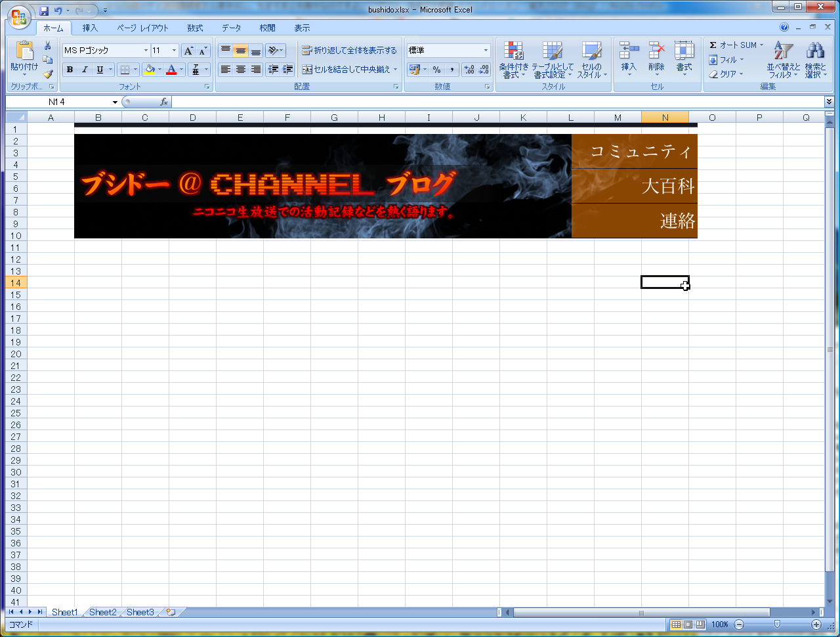Save the workbook from the Quick Access toolbar
This screenshot has height=637, width=840.
pos(44,11)
